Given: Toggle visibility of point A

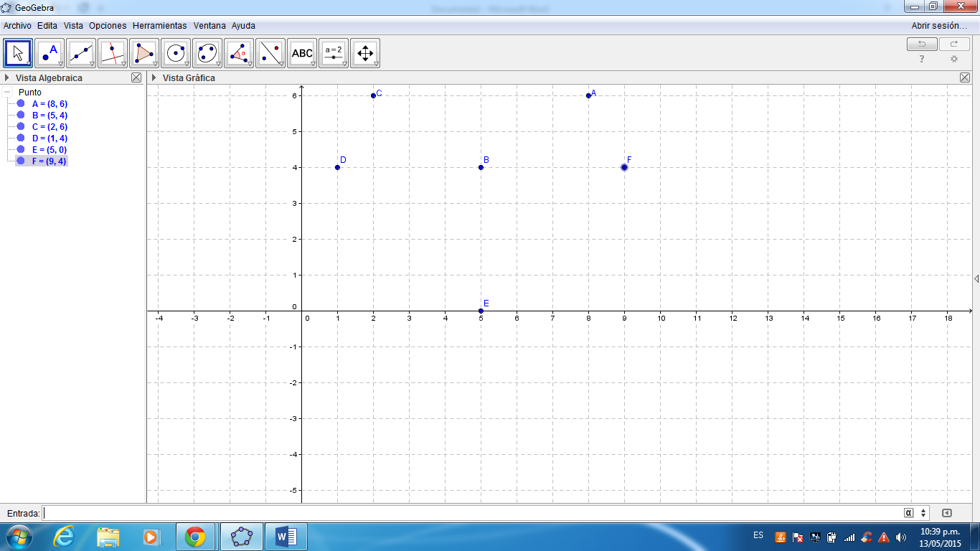Looking at the screenshot, I should [x=20, y=103].
